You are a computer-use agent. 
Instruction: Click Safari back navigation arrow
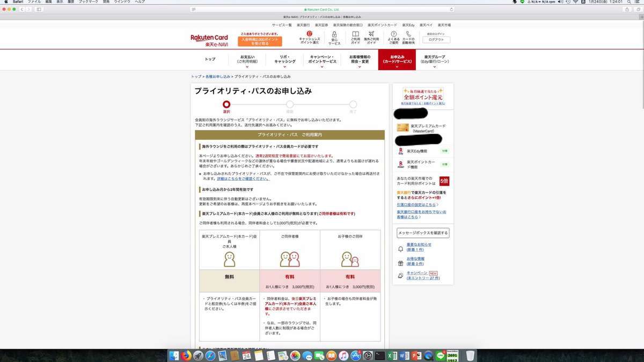coord(22,9)
